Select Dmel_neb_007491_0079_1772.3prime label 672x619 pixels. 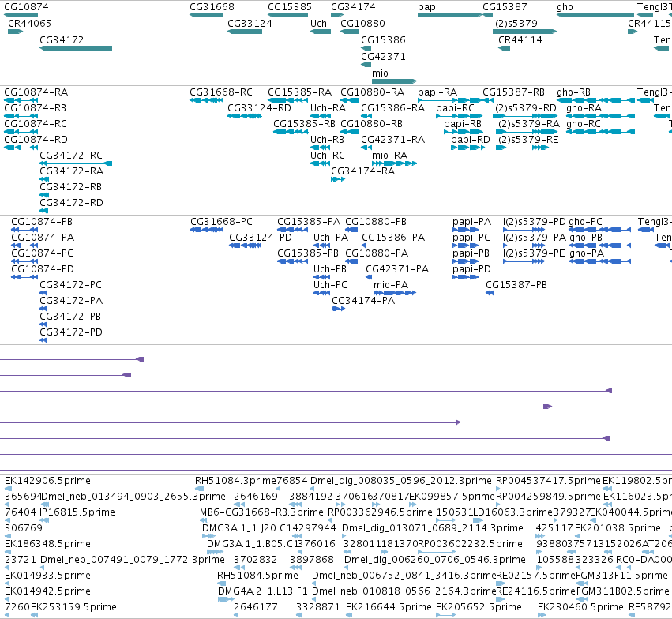133,560
